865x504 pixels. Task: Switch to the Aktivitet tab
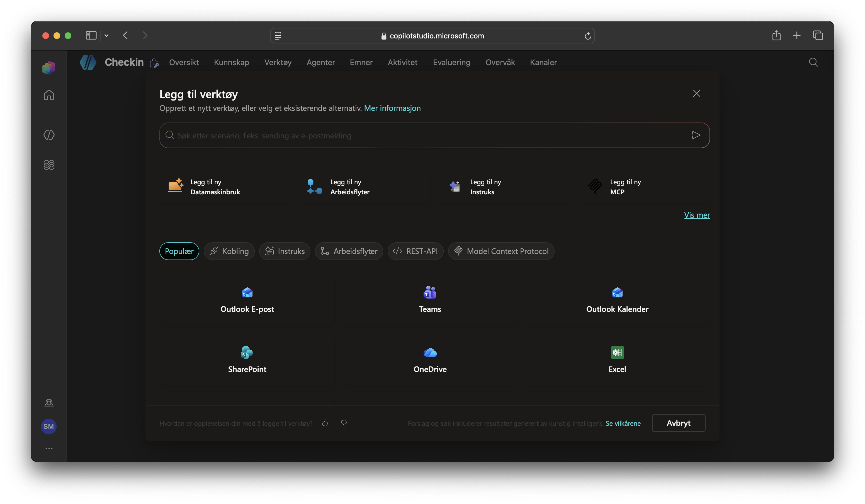pyautogui.click(x=403, y=62)
